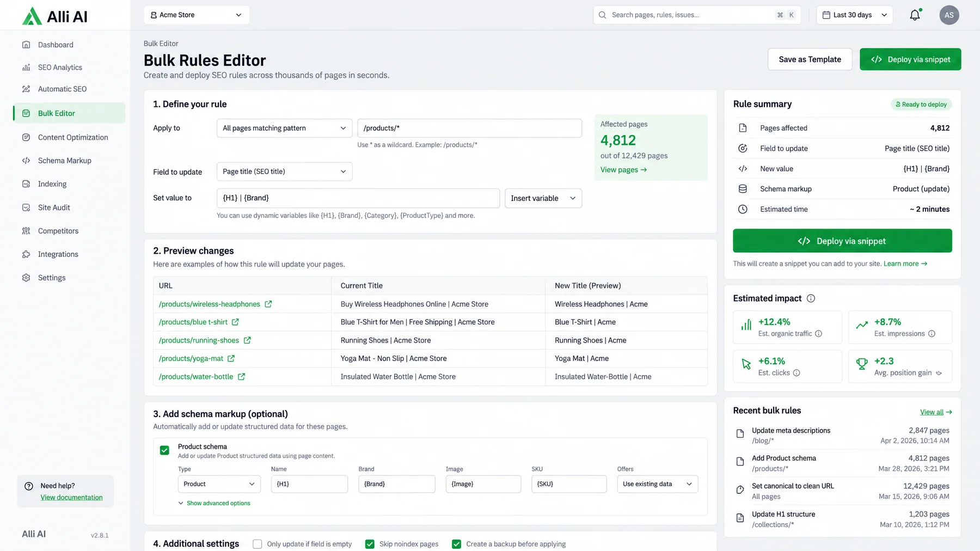Screen dimensions: 980x551
Task: Click the Set value to {H1} | {Brand} field
Action: pos(358,198)
